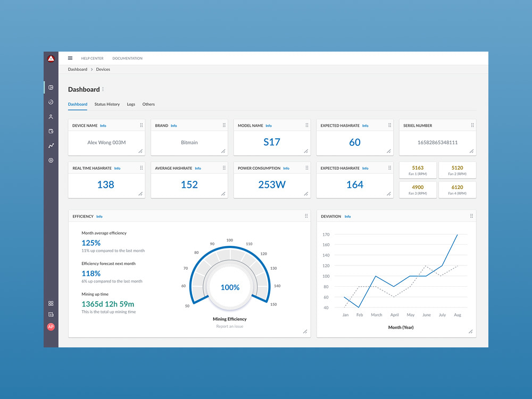The height and width of the screenshot is (399, 532).
Task: Click Info link on Device Name card
Action: [103, 126]
